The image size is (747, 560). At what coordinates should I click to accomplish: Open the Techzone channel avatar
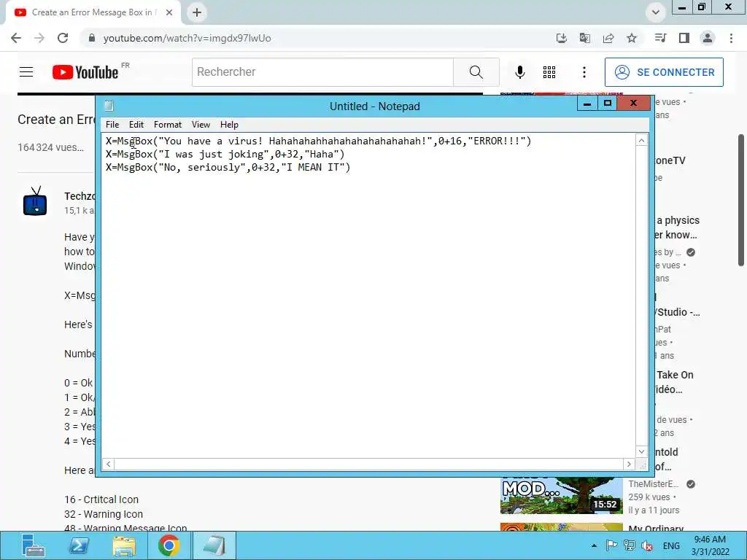(x=35, y=201)
